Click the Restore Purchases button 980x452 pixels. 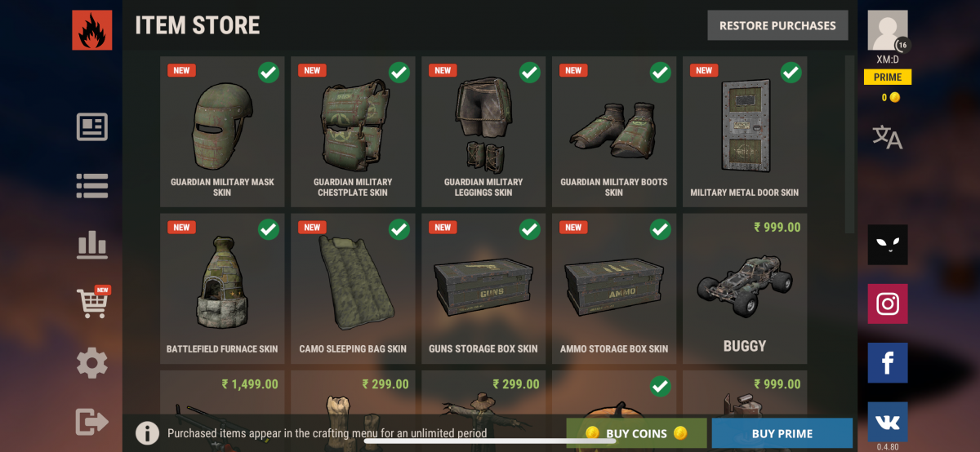pos(777,25)
